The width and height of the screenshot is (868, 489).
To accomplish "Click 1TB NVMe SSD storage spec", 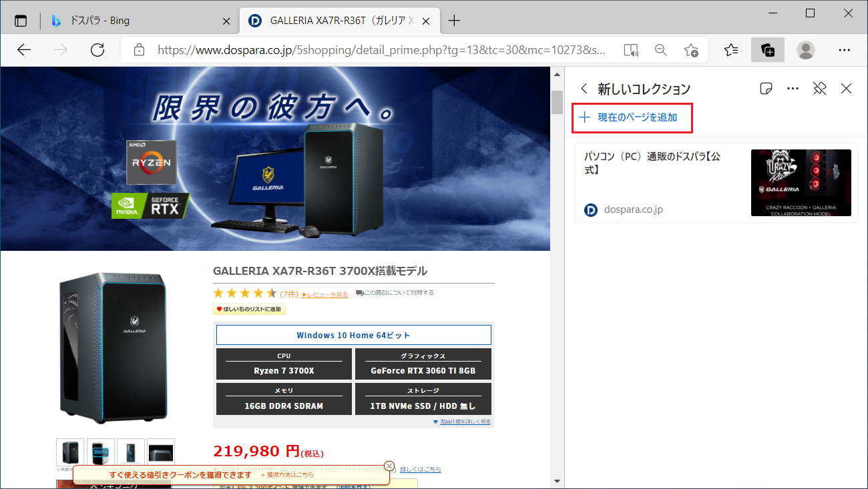I will tap(423, 399).
